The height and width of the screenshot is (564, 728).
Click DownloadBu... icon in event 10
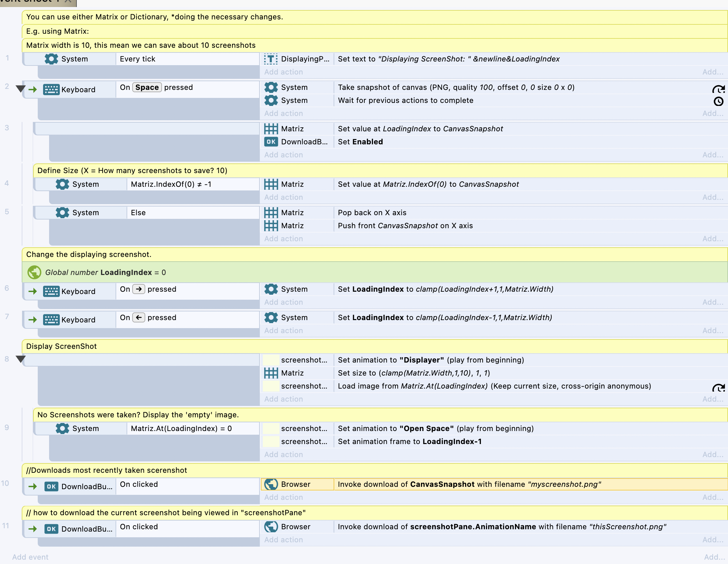click(51, 486)
